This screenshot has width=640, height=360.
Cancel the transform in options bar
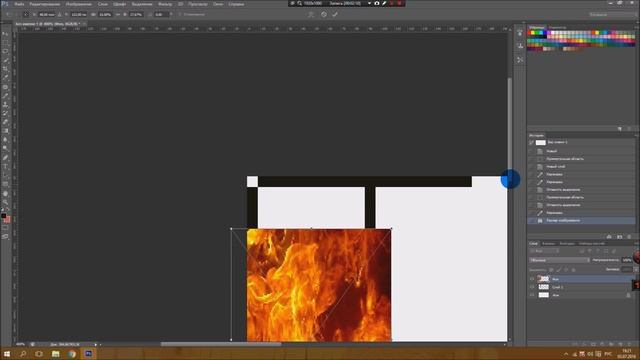point(324,14)
